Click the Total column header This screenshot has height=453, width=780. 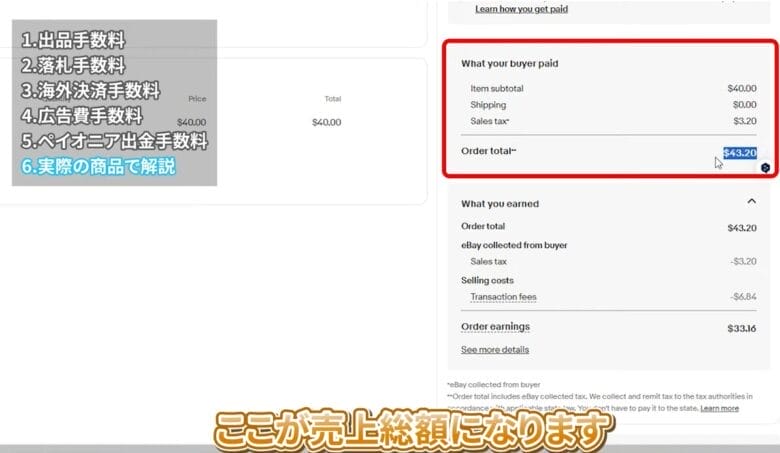click(333, 99)
